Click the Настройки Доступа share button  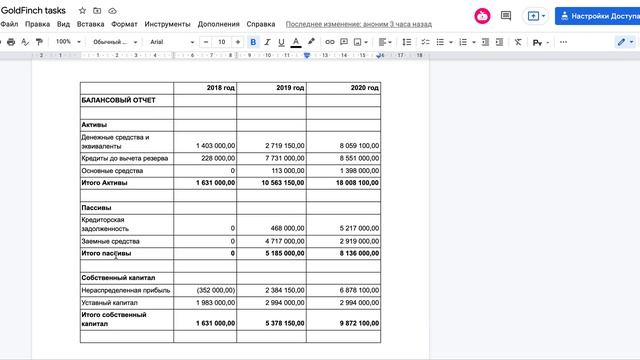coord(598,16)
